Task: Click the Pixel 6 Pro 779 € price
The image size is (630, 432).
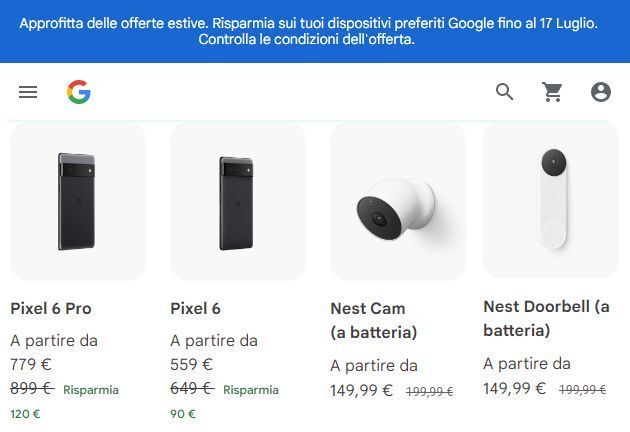Action: (x=29, y=365)
